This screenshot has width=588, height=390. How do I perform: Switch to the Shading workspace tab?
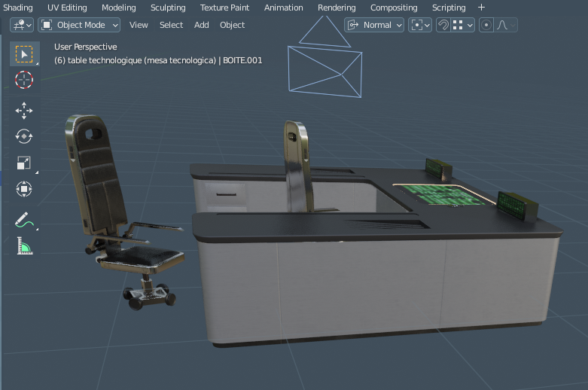[x=17, y=8]
